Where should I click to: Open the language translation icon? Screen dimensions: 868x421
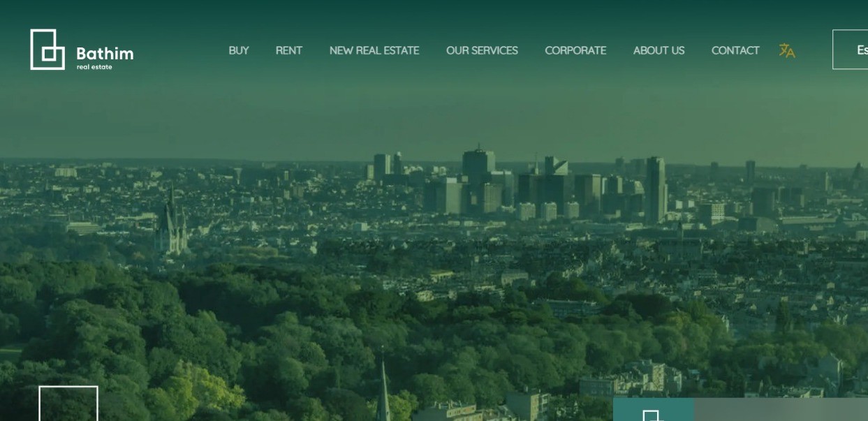pyautogui.click(x=787, y=50)
